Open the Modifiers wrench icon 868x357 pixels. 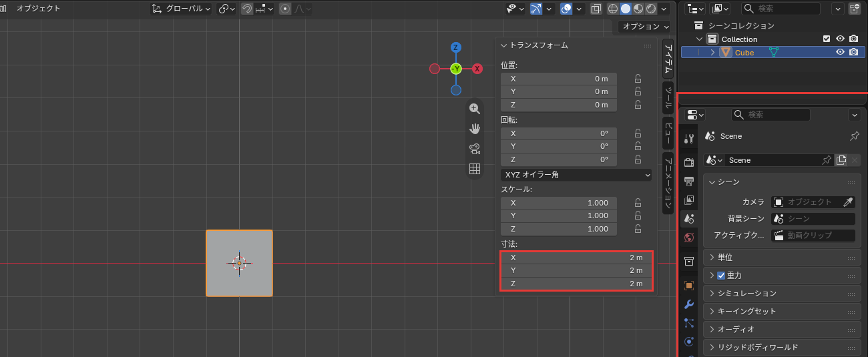coord(690,304)
